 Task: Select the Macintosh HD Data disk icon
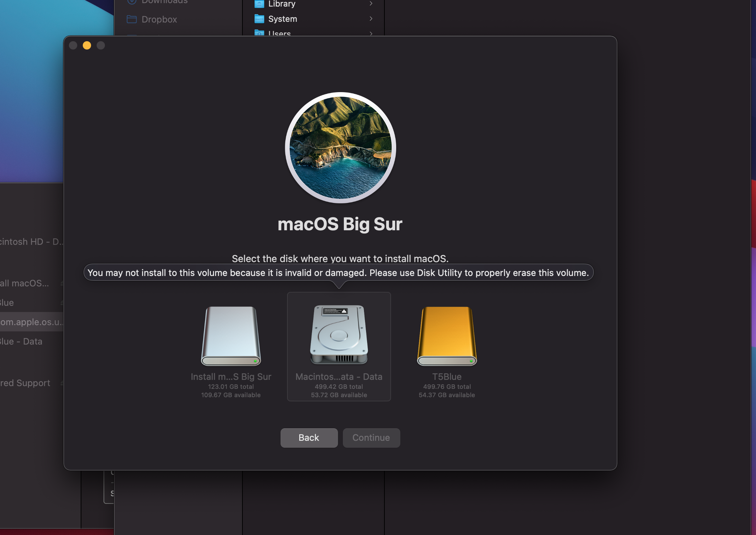coord(339,335)
